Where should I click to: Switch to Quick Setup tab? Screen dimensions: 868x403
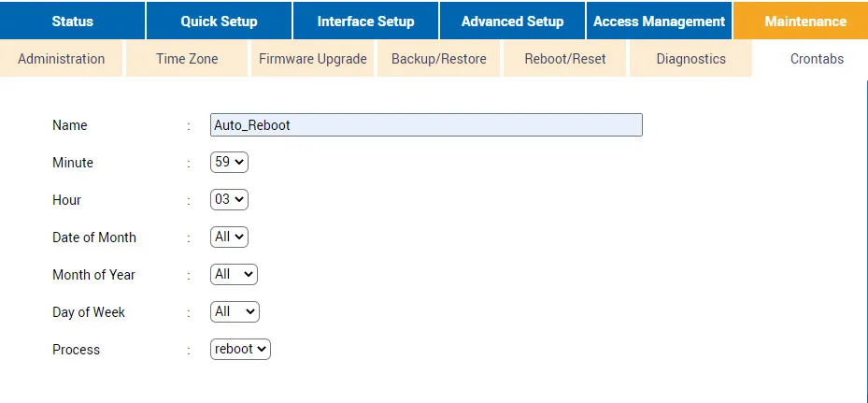tap(219, 21)
